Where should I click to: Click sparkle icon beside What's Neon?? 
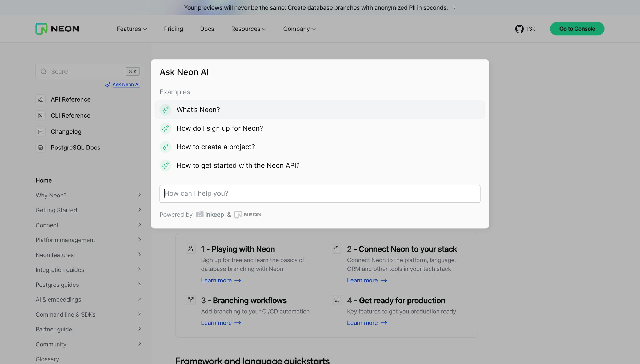(165, 110)
